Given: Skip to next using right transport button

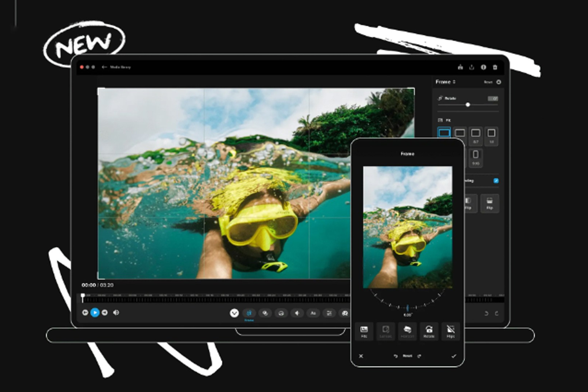Looking at the screenshot, I should pyautogui.click(x=105, y=312).
